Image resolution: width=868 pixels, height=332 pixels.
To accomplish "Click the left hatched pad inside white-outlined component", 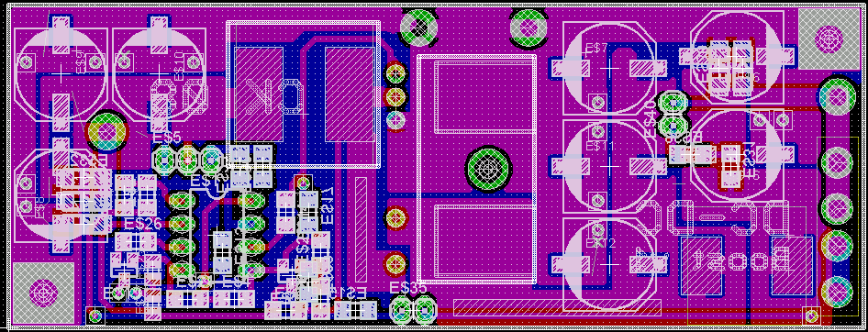I will (x=259, y=94).
